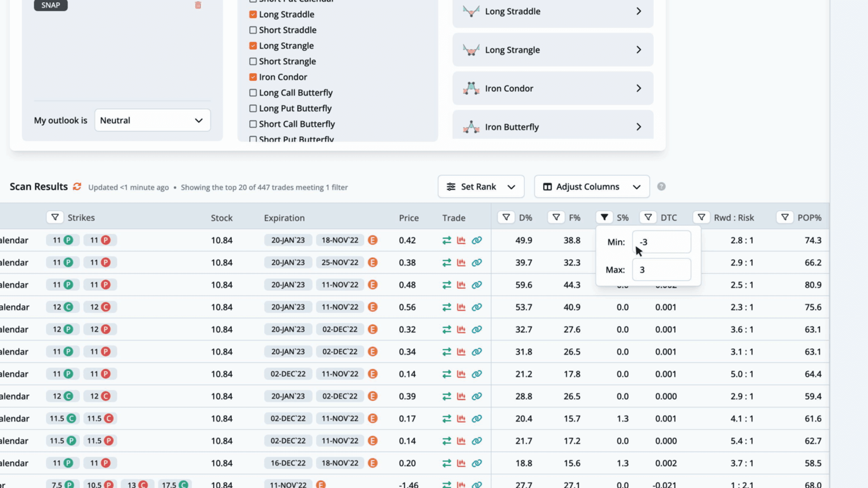Delete the SNAP symbol with trash icon
The width and height of the screenshot is (868, 488).
198,5
